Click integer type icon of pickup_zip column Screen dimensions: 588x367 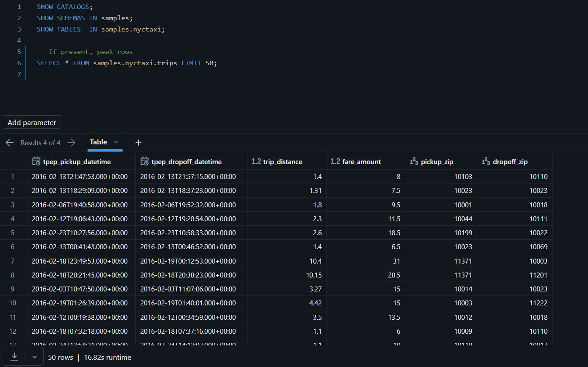click(x=414, y=161)
